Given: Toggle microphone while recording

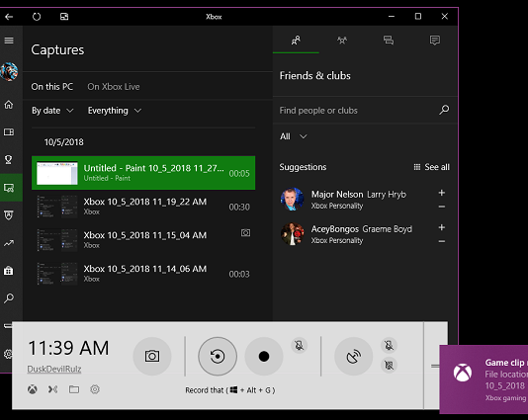Looking at the screenshot, I should pyautogui.click(x=299, y=346).
